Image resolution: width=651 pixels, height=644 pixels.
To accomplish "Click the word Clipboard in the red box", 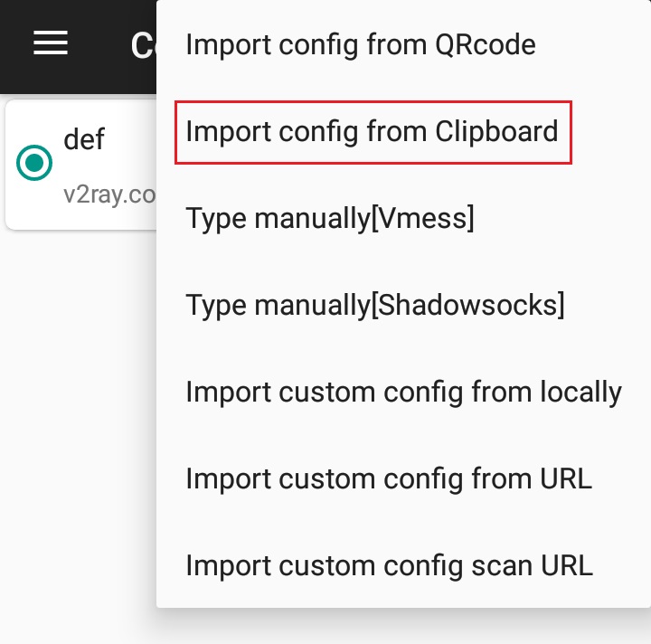I will click(x=496, y=132).
